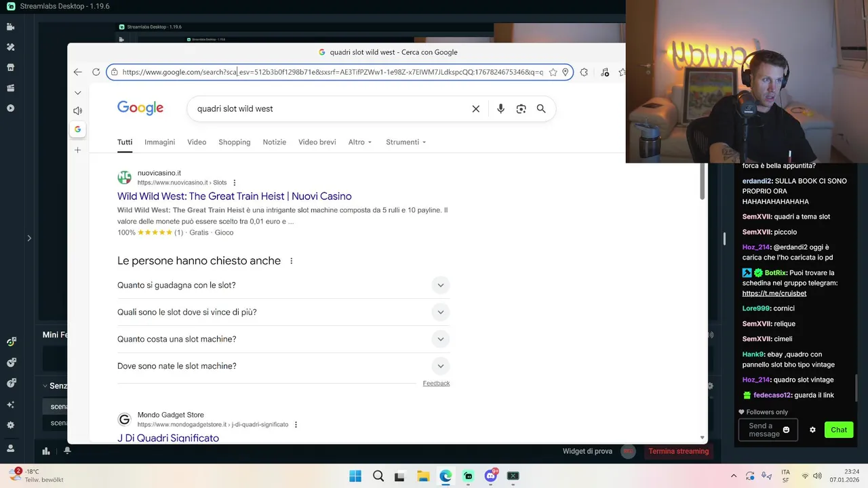This screenshot has width=868, height=488.
Task: Click the Feedback link
Action: 436,384
